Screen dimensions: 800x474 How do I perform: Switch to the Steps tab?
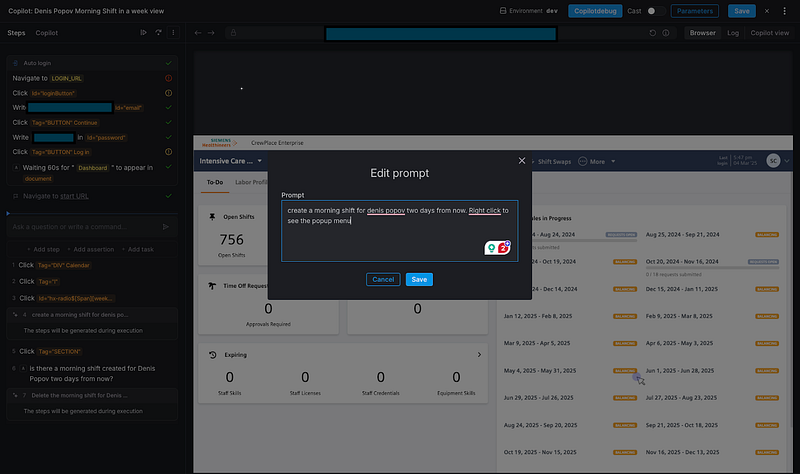(x=16, y=33)
